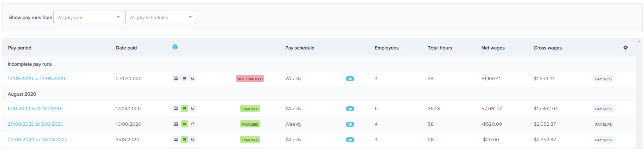
Task: Click W badge in the 29/09/2020 row
Action: [x=350, y=124]
